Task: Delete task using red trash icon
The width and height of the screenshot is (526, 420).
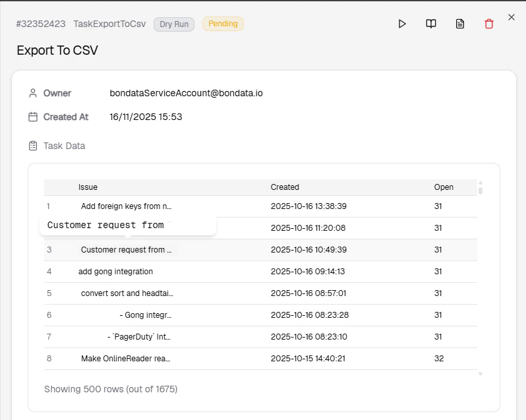Action: coord(488,24)
